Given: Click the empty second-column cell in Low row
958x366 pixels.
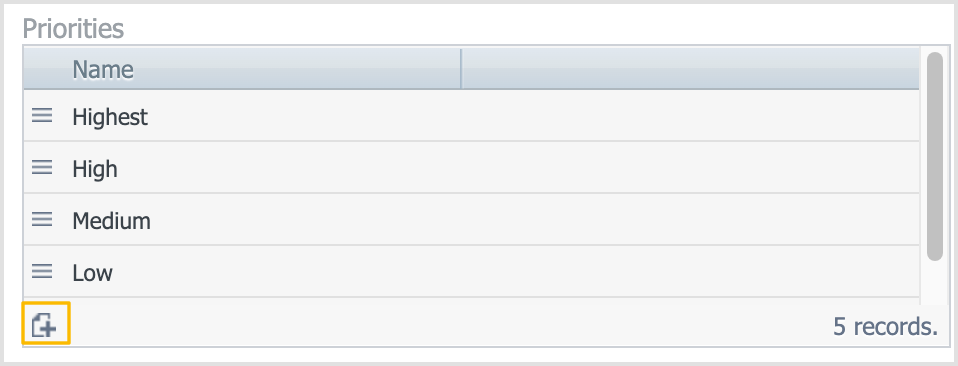Looking at the screenshot, I should coord(690,271).
